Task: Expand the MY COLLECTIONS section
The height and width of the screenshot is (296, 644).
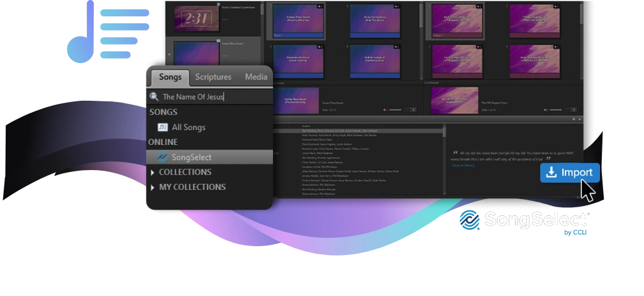Action: (152, 188)
